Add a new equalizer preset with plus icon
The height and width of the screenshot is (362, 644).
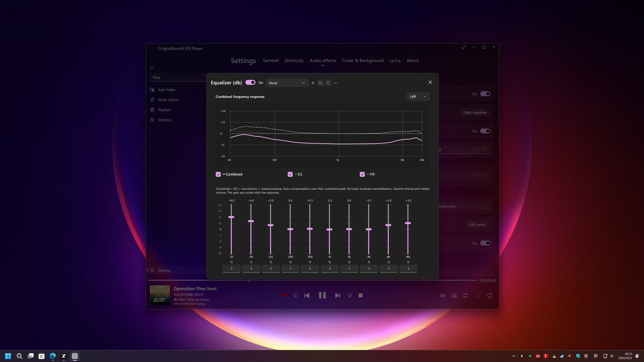(x=313, y=83)
